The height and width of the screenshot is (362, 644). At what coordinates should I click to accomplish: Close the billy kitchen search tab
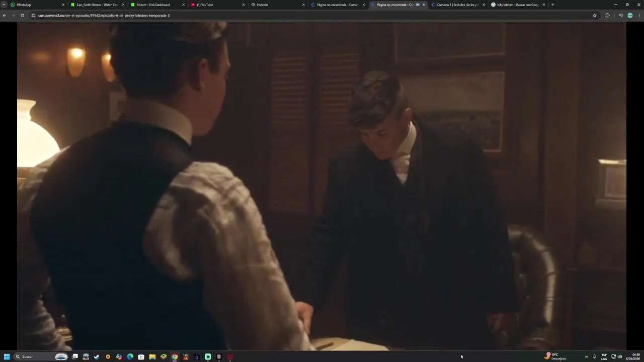coord(544,5)
